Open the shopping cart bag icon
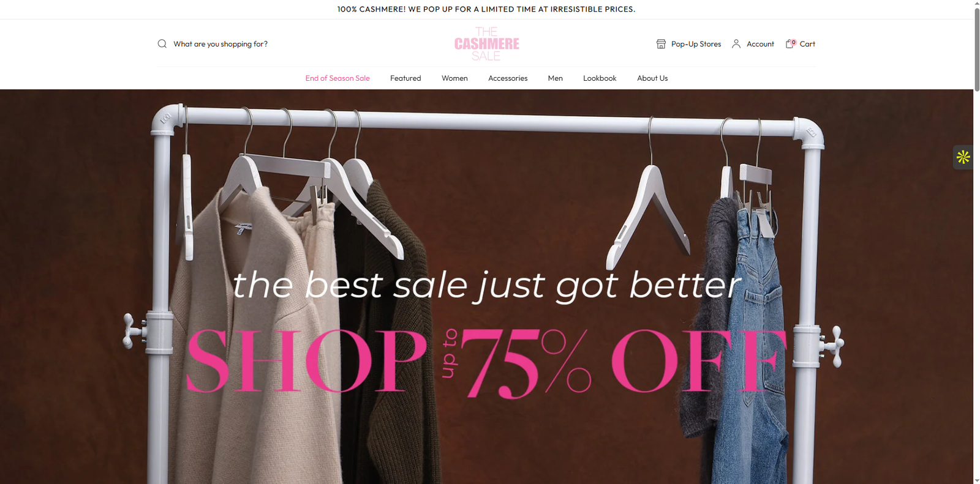Screen dimensions: 980x484 point(790,44)
